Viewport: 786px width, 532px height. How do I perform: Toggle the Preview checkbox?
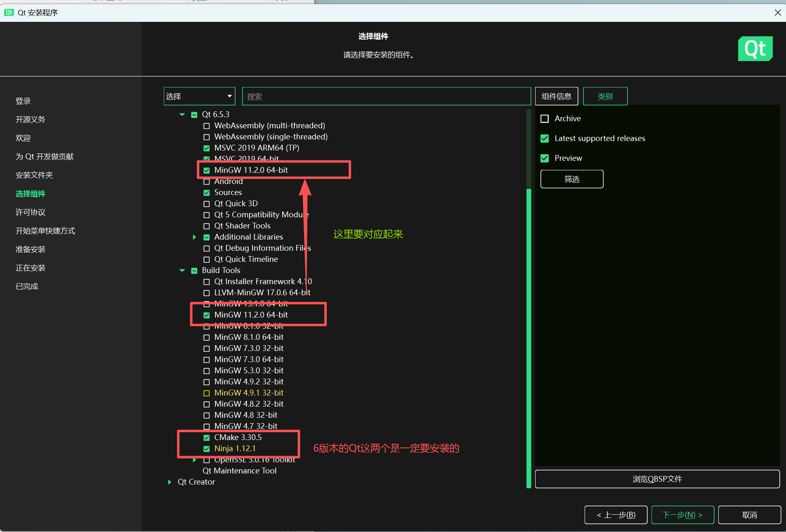coord(545,158)
